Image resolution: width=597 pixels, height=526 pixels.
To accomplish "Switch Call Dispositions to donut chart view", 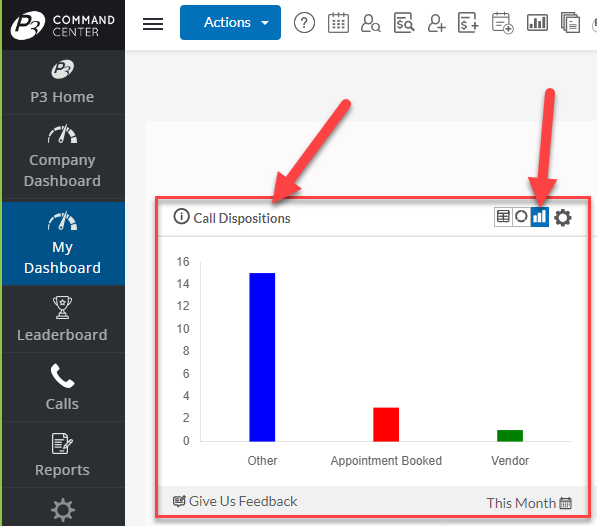I will coord(521,217).
